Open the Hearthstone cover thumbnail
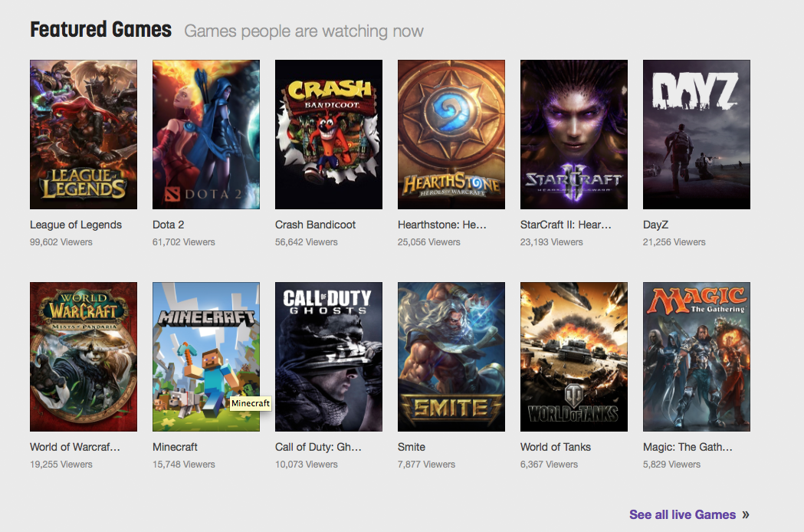The image size is (804, 532). click(x=451, y=134)
